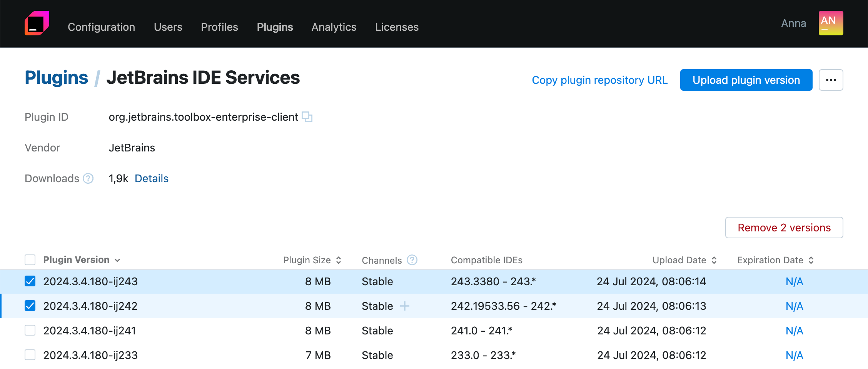Click the Upload plugin version button

point(746,80)
